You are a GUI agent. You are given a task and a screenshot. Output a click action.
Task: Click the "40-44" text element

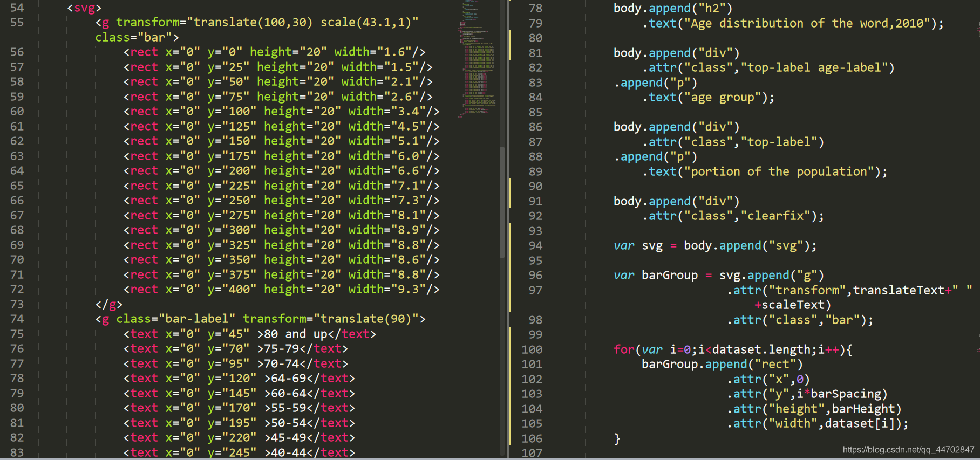coord(239,453)
